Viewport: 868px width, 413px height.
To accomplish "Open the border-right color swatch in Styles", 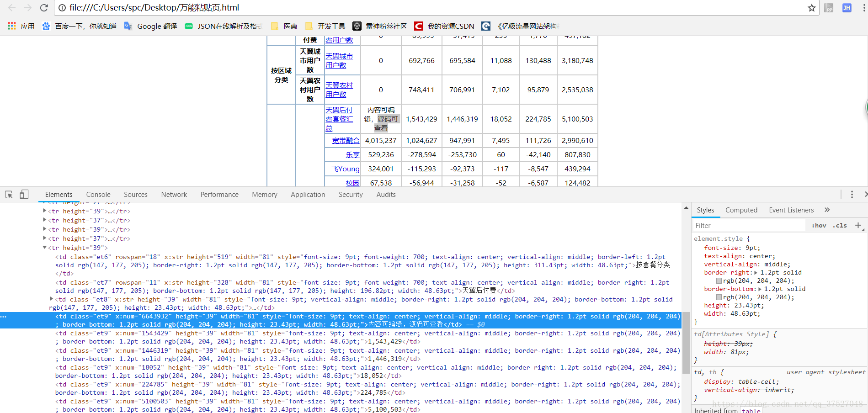I will 719,281.
